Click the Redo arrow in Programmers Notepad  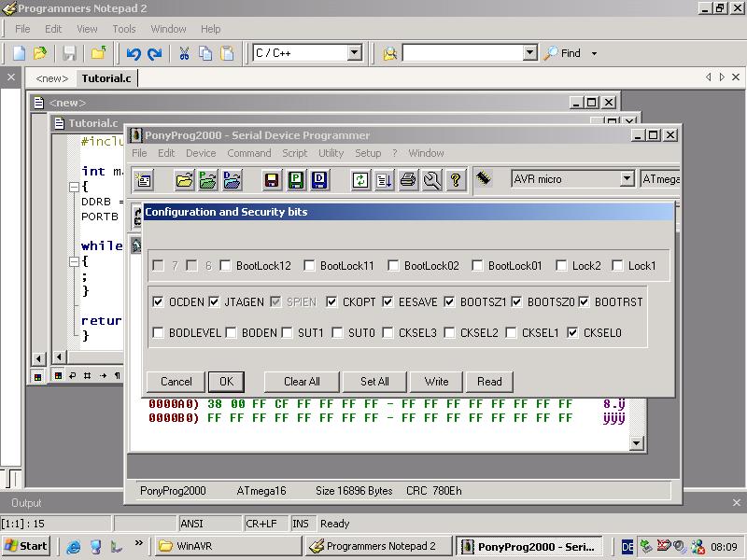pos(155,53)
